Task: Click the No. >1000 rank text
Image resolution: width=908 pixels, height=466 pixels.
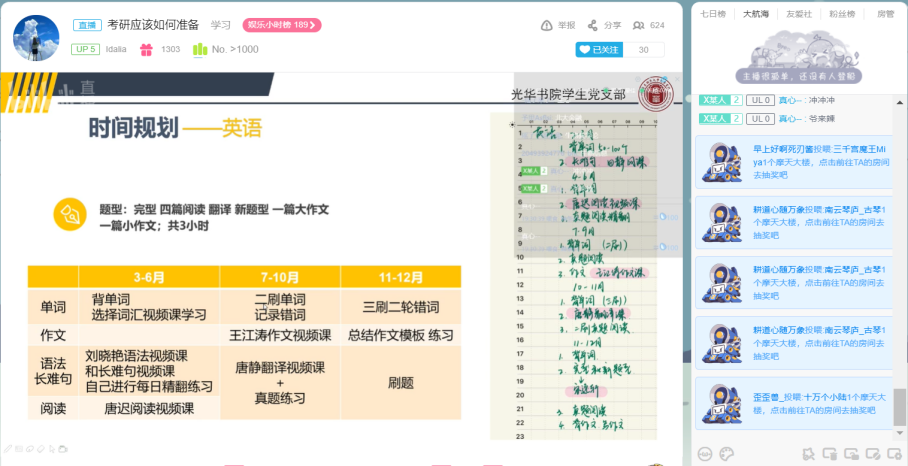Action: coord(235,50)
